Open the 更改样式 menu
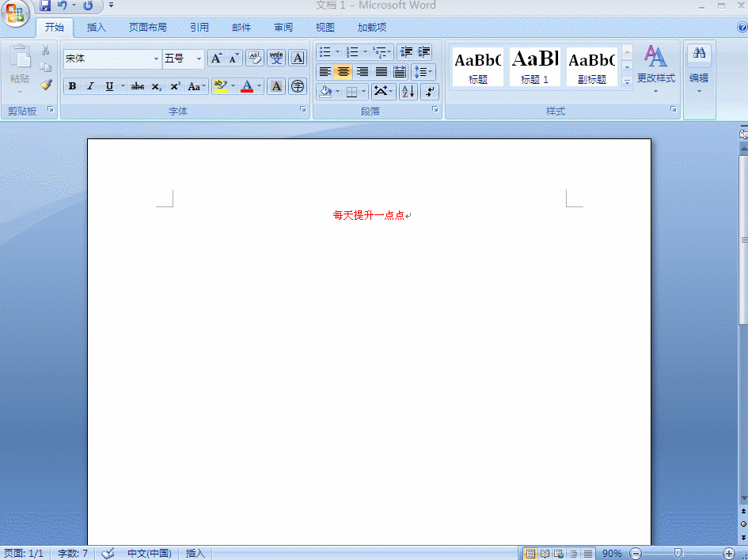748x560 pixels. pos(656,69)
